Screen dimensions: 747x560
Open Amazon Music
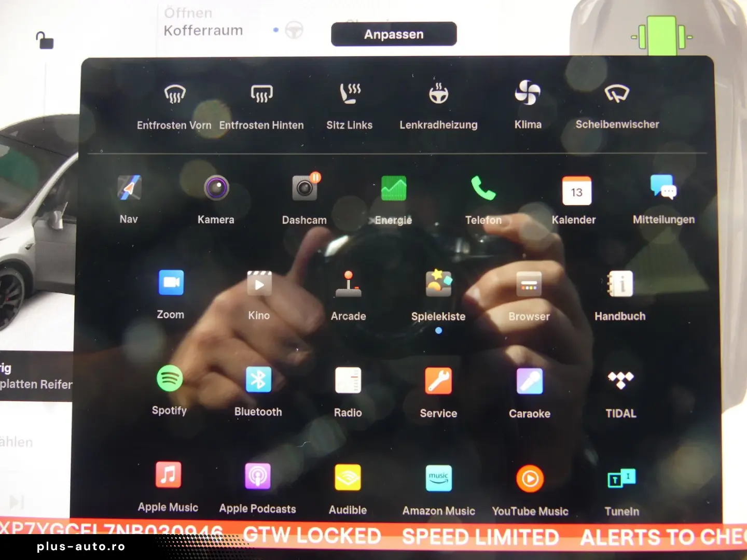(x=439, y=478)
